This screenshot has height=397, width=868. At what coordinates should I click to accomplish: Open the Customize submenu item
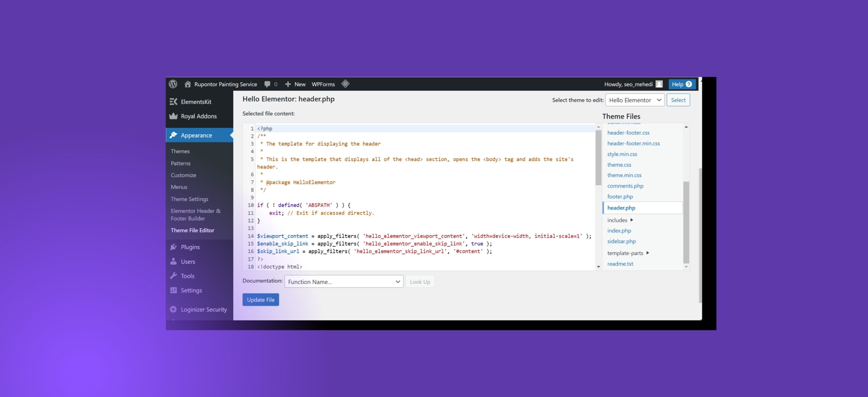tap(183, 175)
